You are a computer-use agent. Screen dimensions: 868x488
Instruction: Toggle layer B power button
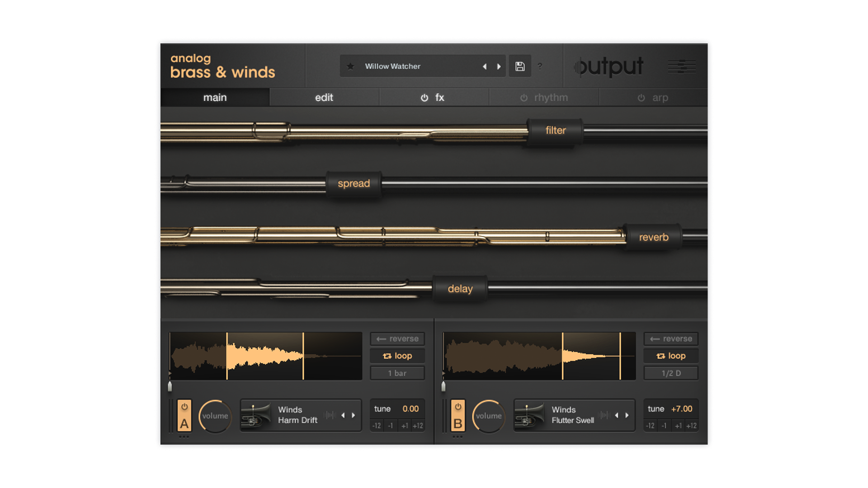tap(458, 407)
